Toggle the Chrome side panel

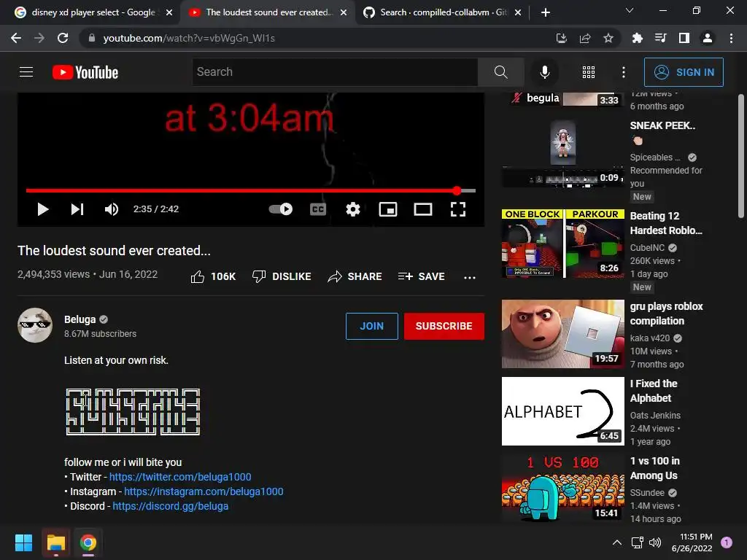[684, 38]
